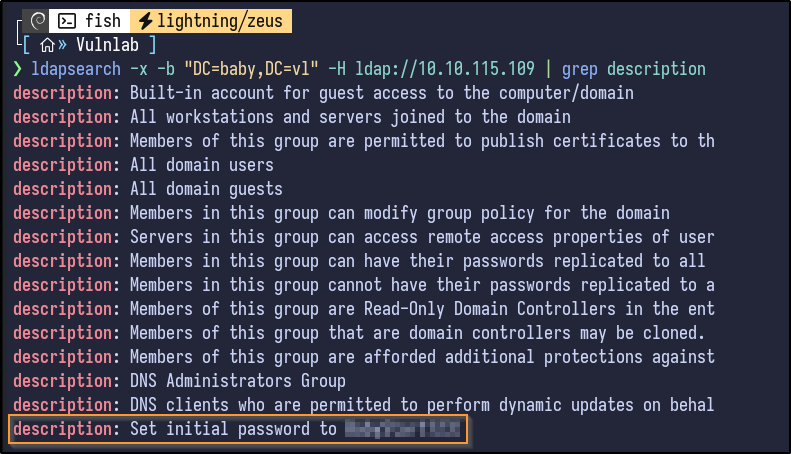This screenshot has height=454, width=791.
Task: Click the 'Set initial password to' line
Action: tap(235, 430)
